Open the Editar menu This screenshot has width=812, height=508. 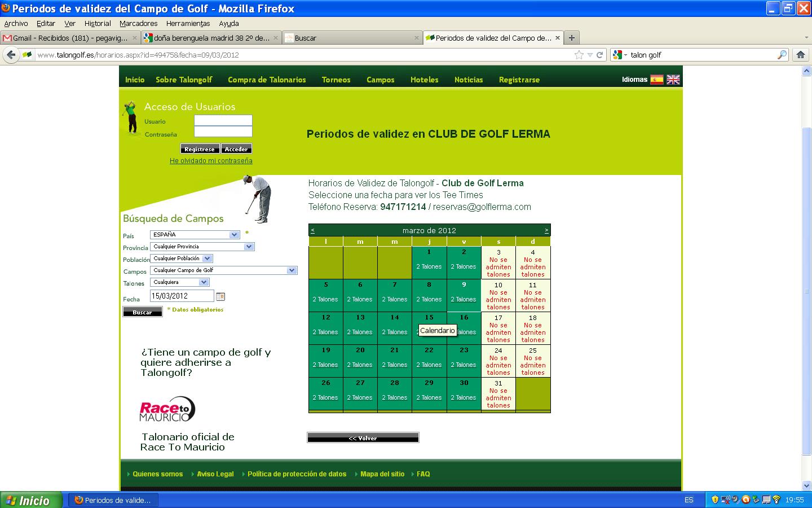point(46,23)
